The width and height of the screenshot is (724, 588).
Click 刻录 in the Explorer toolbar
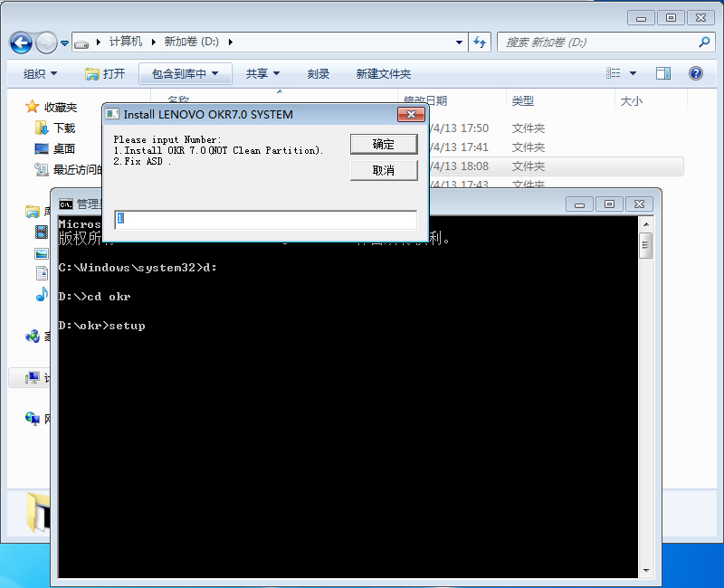click(319, 74)
